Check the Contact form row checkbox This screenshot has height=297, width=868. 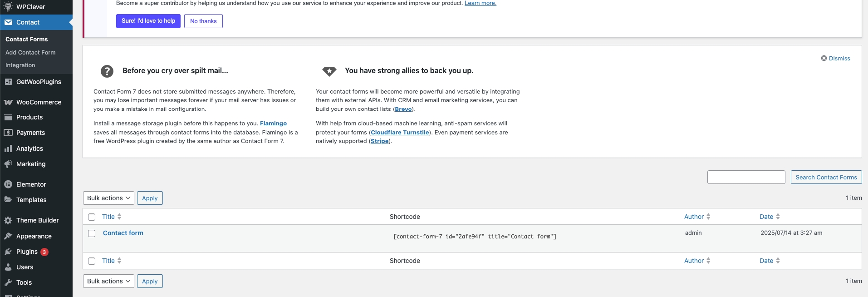pos(92,233)
